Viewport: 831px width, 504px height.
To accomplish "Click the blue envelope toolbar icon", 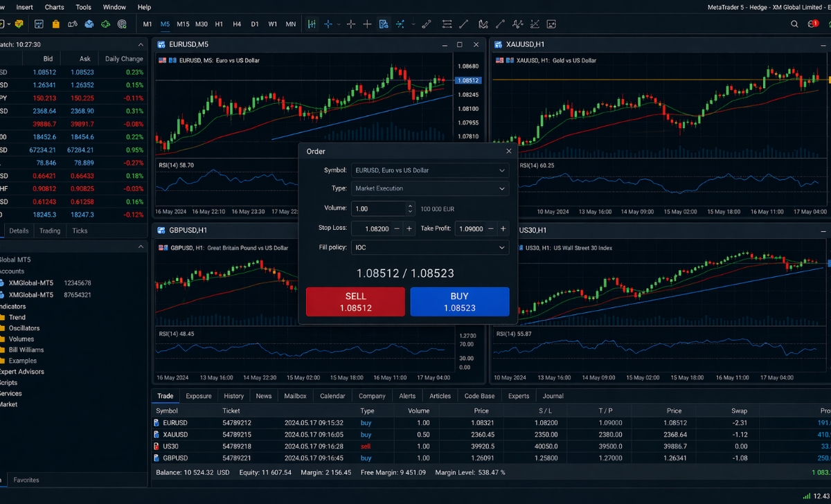I will (89, 24).
